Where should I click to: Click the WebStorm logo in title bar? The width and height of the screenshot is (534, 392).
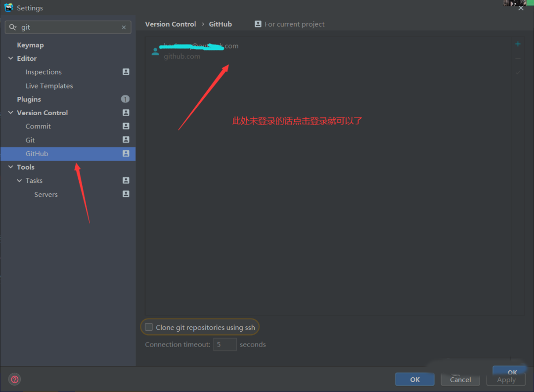8,7
